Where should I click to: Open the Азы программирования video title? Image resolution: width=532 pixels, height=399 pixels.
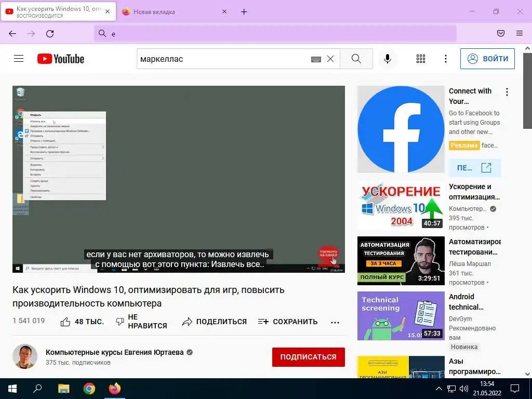pos(474,366)
